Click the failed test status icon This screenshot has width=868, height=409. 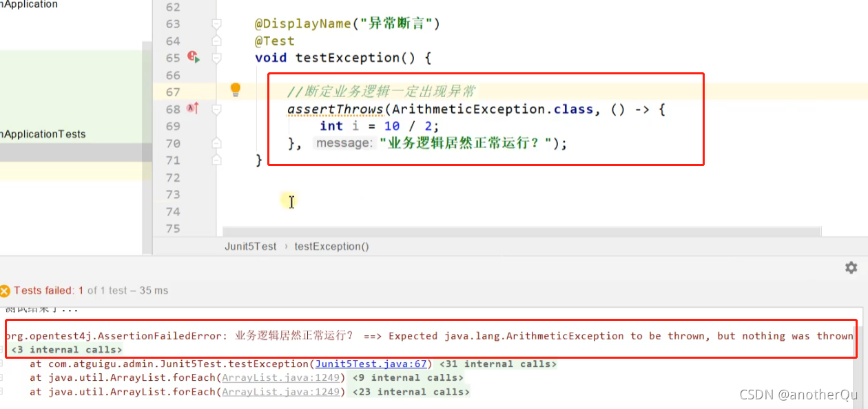click(5, 291)
